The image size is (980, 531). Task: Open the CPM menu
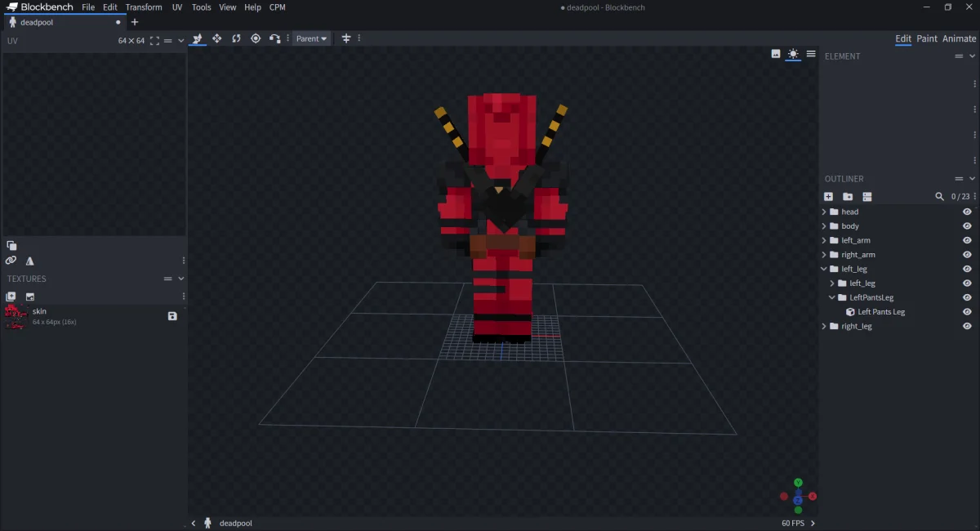[x=278, y=7]
